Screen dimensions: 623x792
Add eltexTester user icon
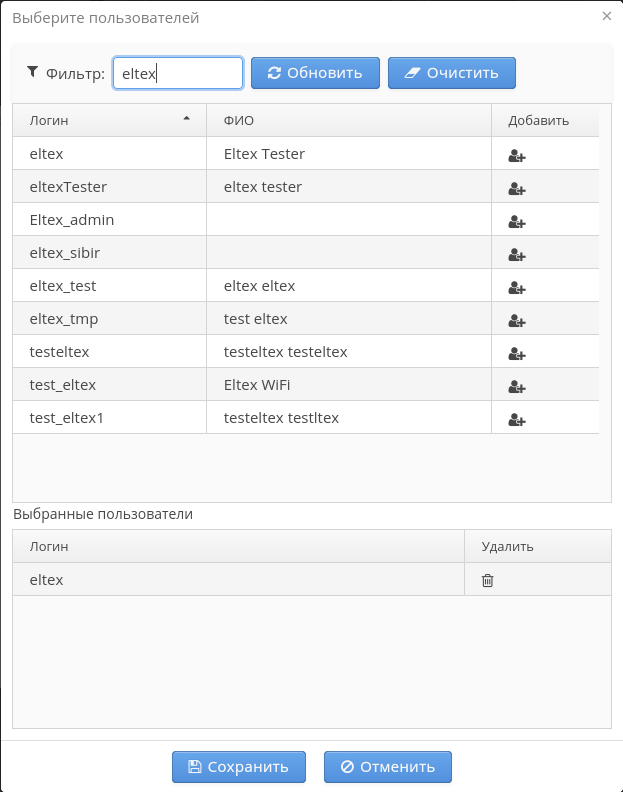(x=517, y=188)
